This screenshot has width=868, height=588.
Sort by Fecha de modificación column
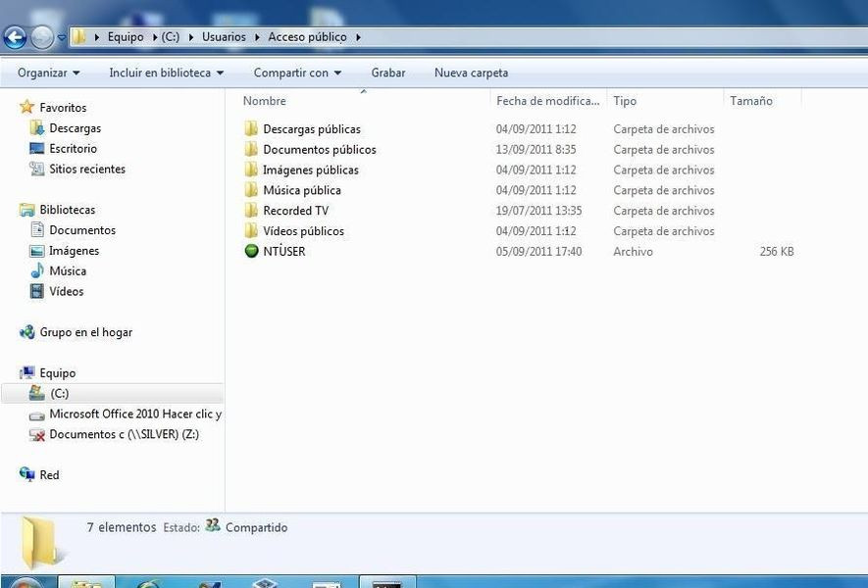point(547,101)
